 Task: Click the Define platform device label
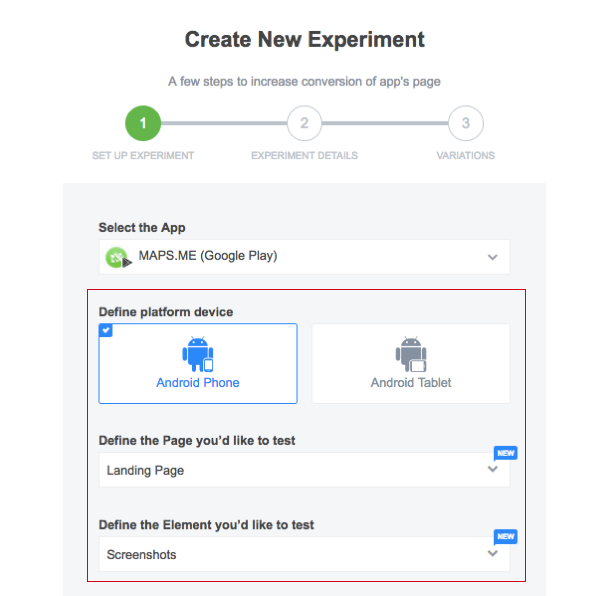pyautogui.click(x=166, y=312)
